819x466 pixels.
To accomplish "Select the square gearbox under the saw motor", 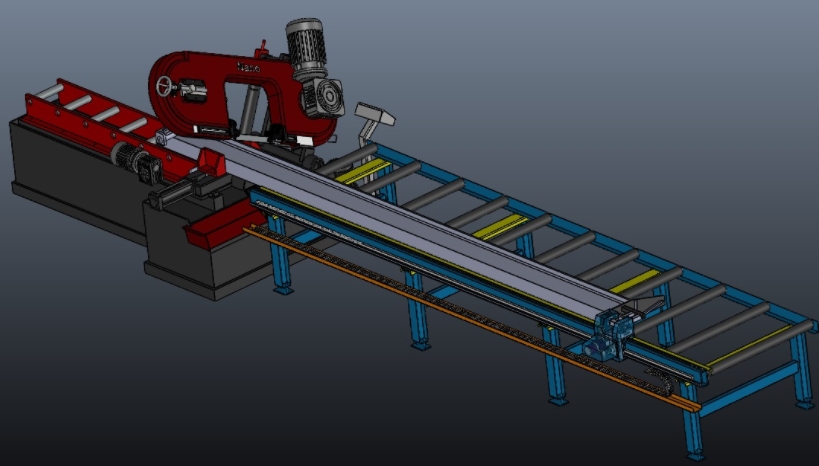I will pos(323,99).
